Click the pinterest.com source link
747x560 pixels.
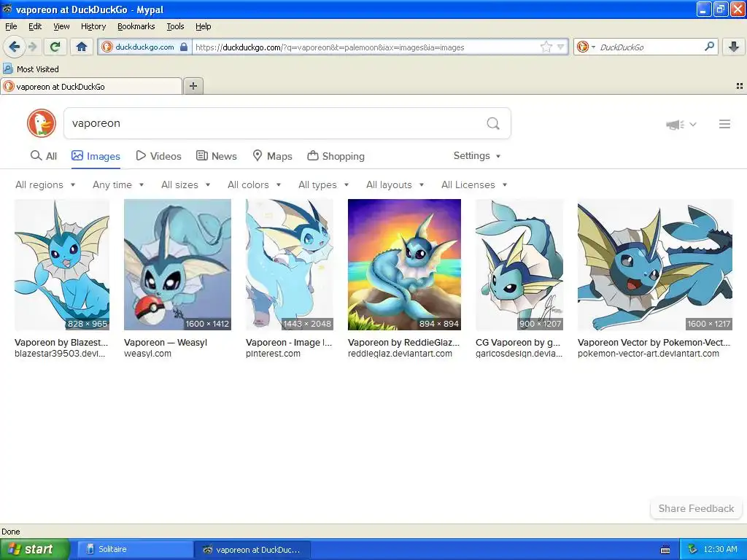(x=273, y=354)
